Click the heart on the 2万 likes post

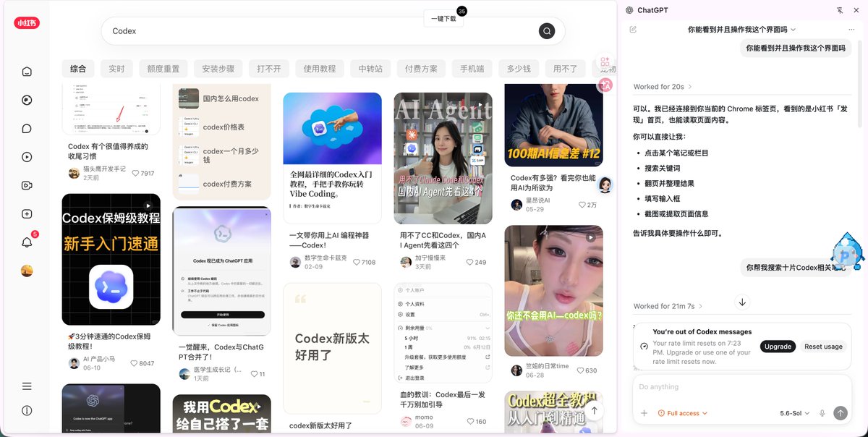click(582, 205)
